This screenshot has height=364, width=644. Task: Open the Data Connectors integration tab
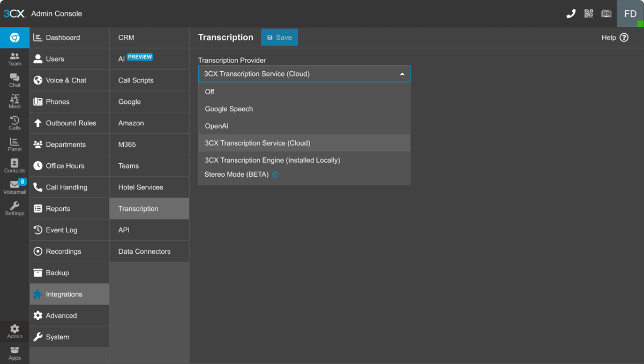click(x=144, y=251)
